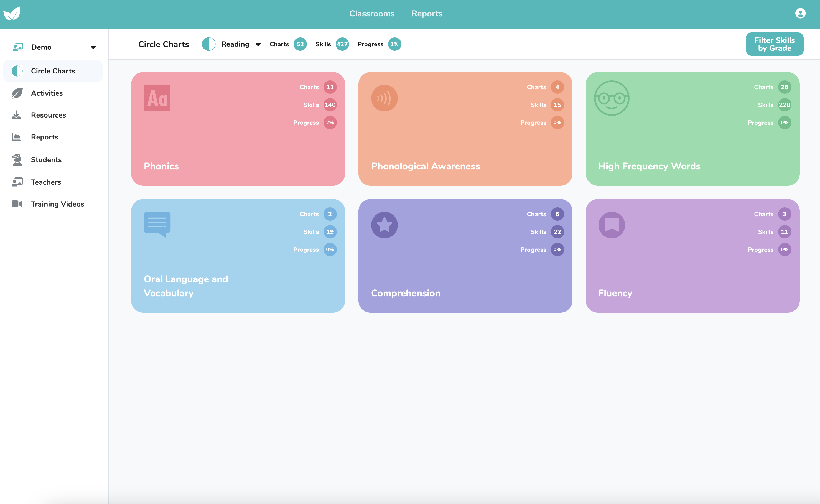Click the header Charts count badge 52

[x=300, y=44]
